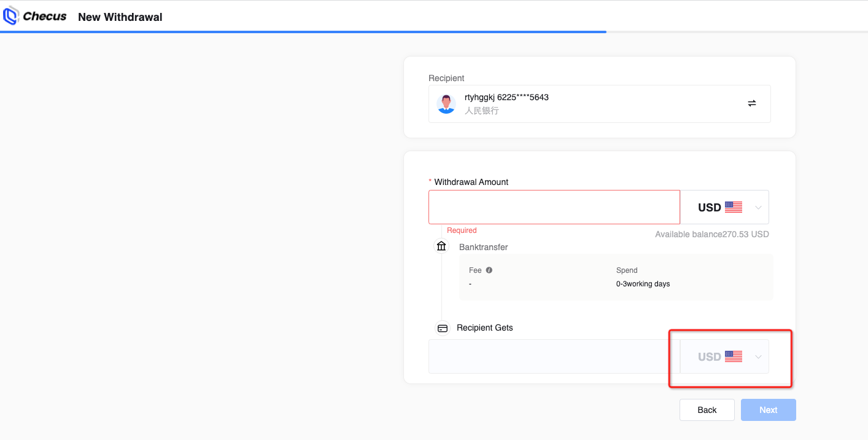
Task: Focus the Withdrawal Amount input field
Action: [x=554, y=207]
